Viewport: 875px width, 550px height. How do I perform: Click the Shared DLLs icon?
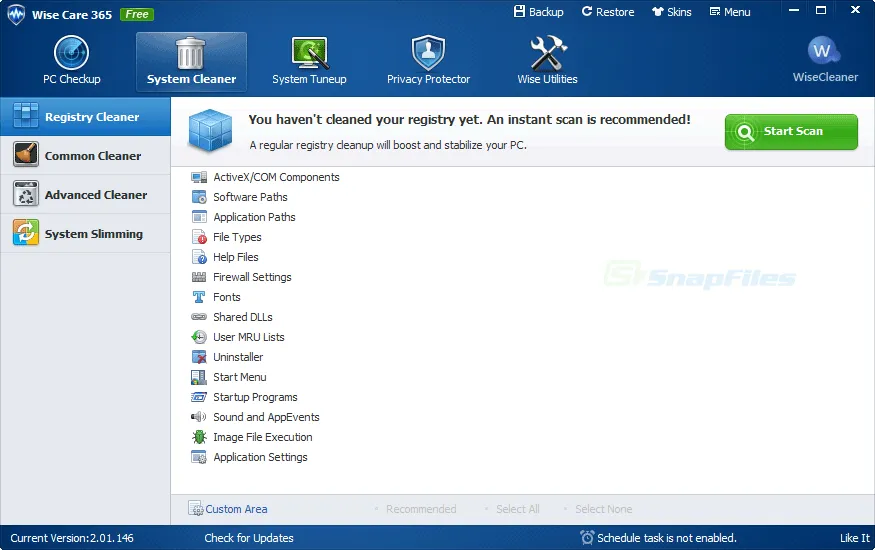(x=199, y=317)
